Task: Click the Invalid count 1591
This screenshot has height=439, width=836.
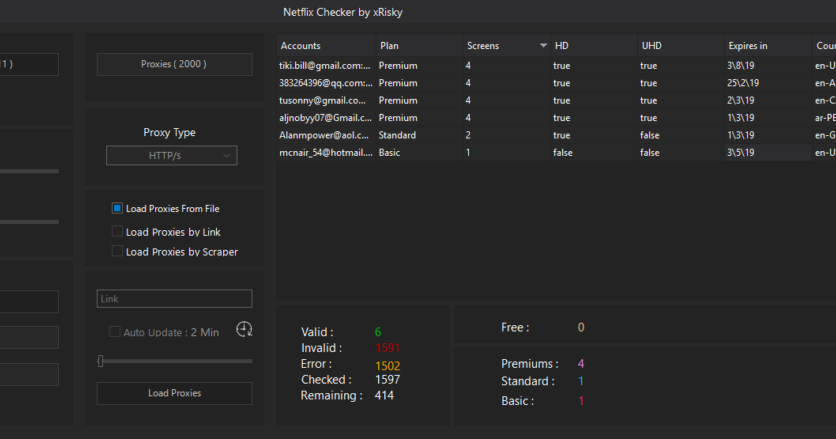Action: tap(388, 348)
